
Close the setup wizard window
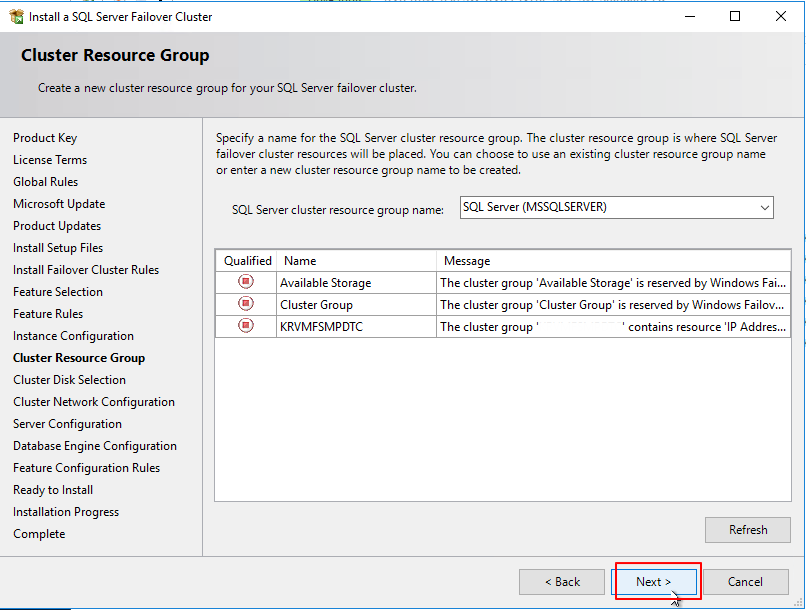(x=780, y=16)
